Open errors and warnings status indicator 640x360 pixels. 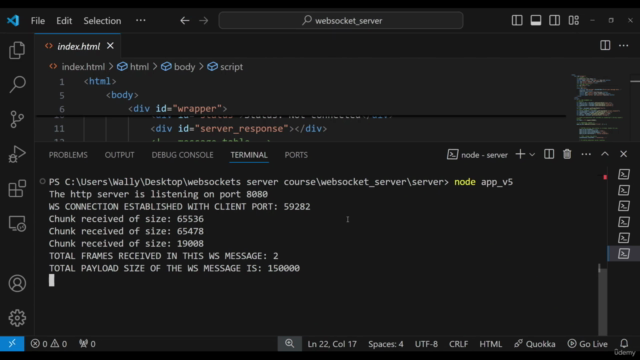tap(49, 344)
